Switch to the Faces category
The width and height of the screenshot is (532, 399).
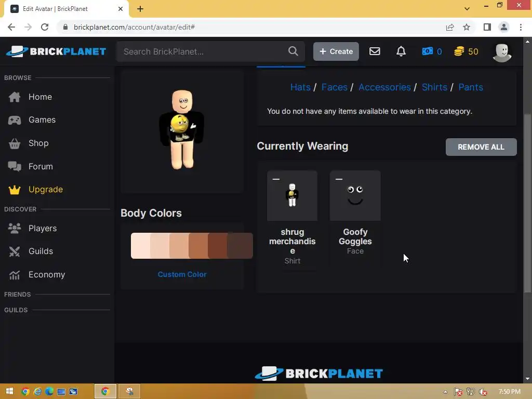click(x=334, y=87)
